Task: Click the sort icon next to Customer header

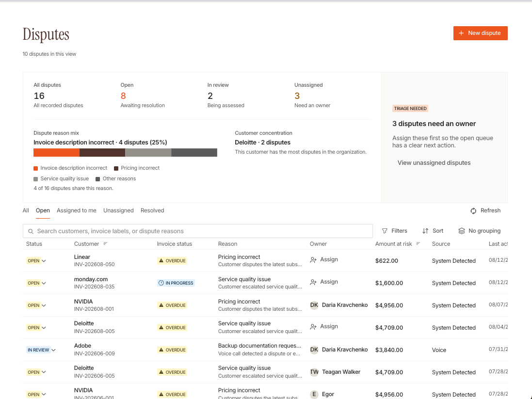Action: tap(105, 243)
